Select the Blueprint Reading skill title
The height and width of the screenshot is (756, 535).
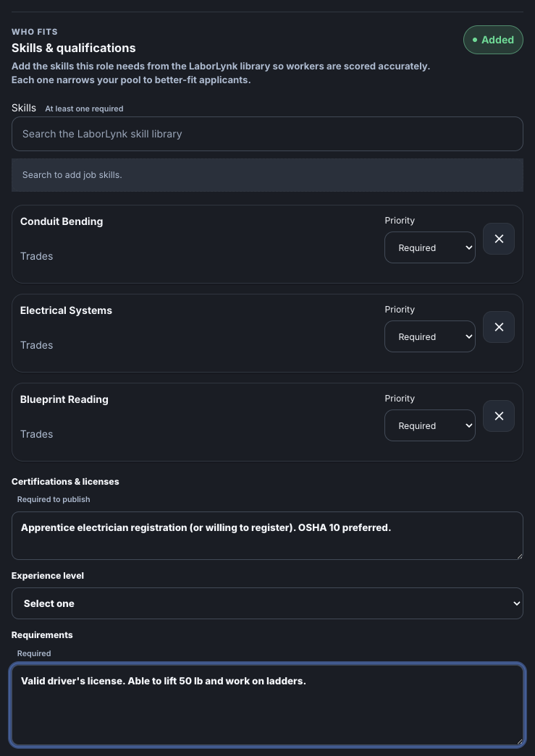[x=64, y=399]
